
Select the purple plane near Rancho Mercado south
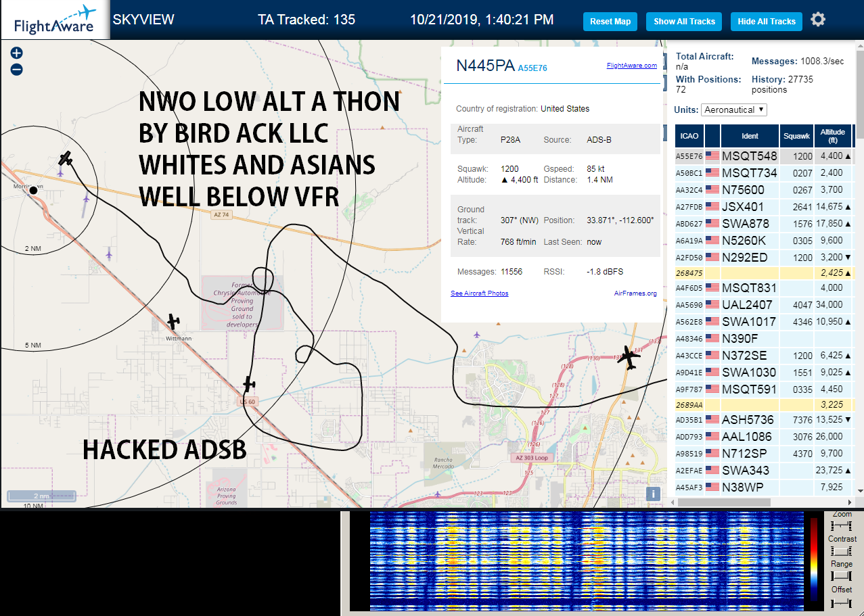coord(438,494)
